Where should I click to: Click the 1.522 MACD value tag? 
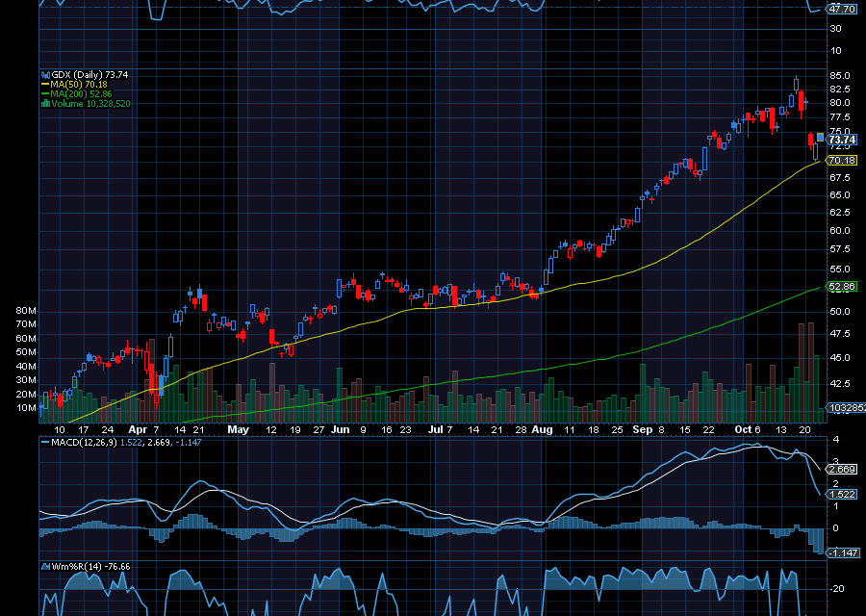pos(842,493)
